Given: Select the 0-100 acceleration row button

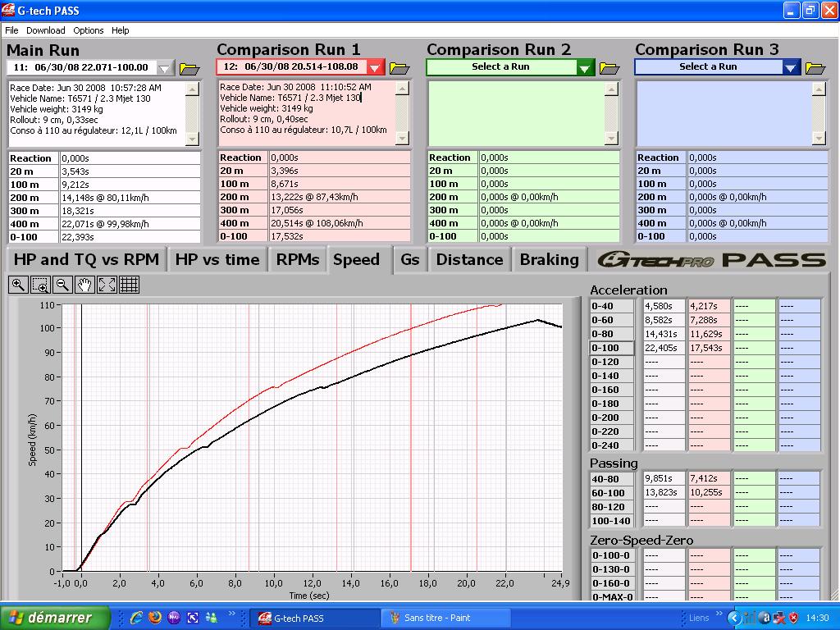Looking at the screenshot, I should [x=612, y=348].
